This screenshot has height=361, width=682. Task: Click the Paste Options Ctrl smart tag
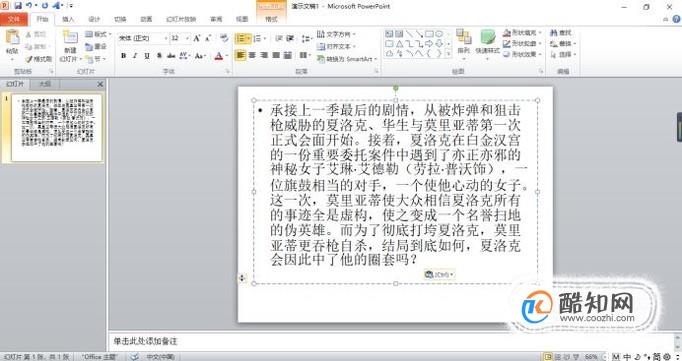point(439,274)
